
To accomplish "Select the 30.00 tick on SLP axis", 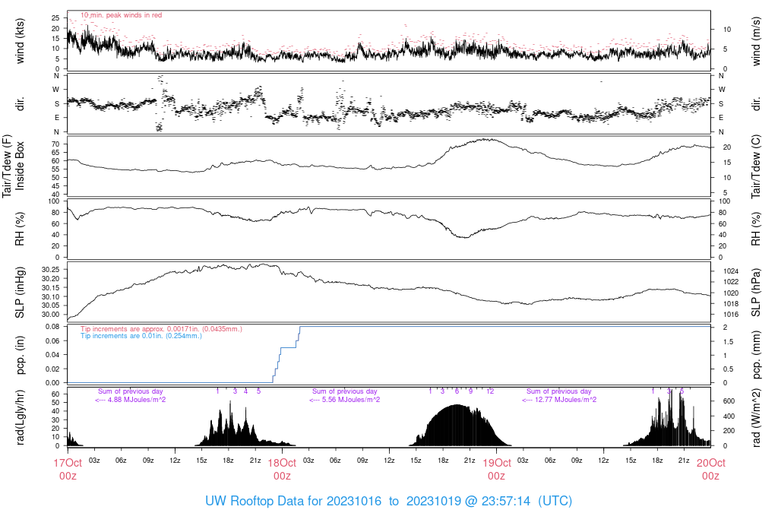I will pos(51,315).
